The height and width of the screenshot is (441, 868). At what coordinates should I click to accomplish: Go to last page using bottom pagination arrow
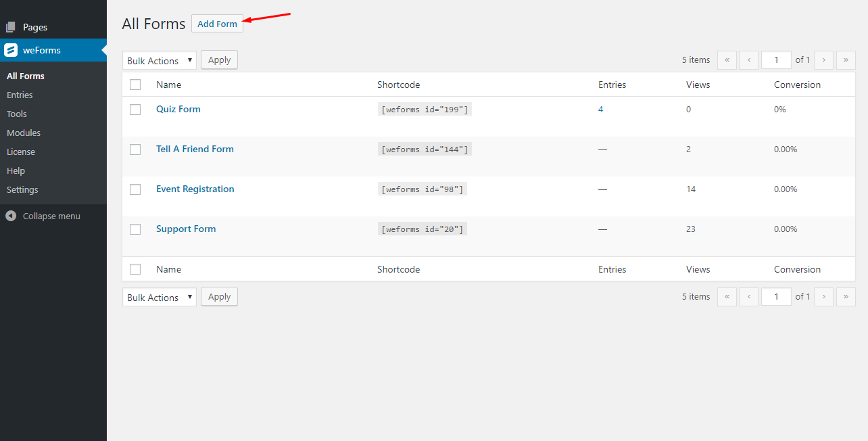pyautogui.click(x=846, y=297)
